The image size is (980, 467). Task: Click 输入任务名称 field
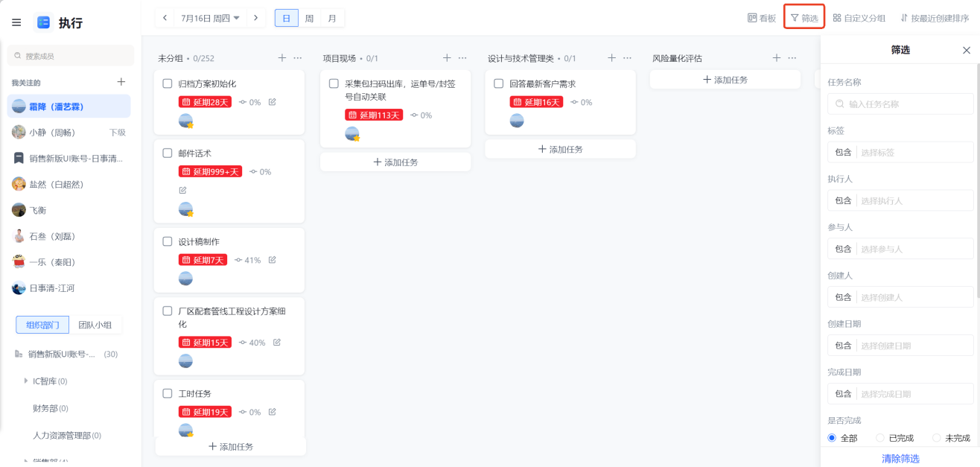(x=900, y=104)
